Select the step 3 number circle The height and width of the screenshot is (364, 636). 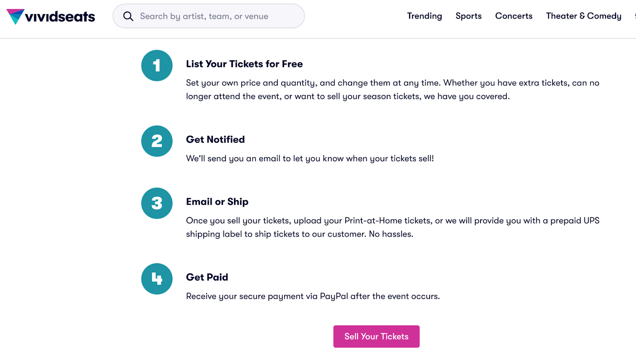tap(157, 203)
